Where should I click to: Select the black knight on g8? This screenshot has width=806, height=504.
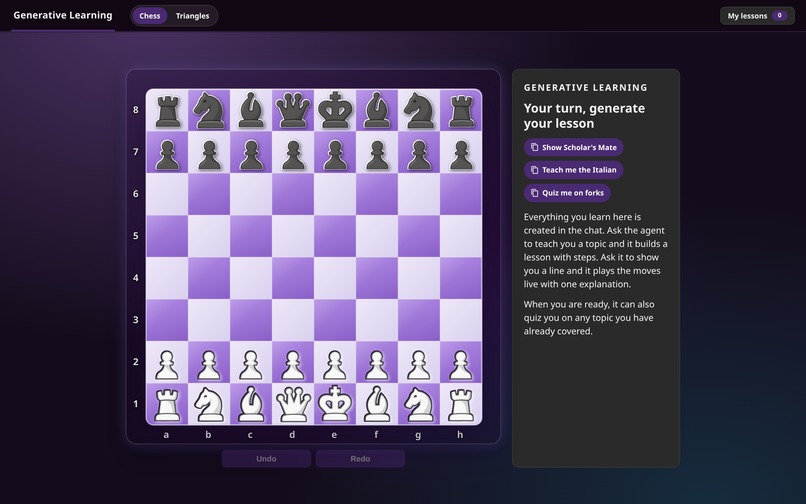point(419,110)
